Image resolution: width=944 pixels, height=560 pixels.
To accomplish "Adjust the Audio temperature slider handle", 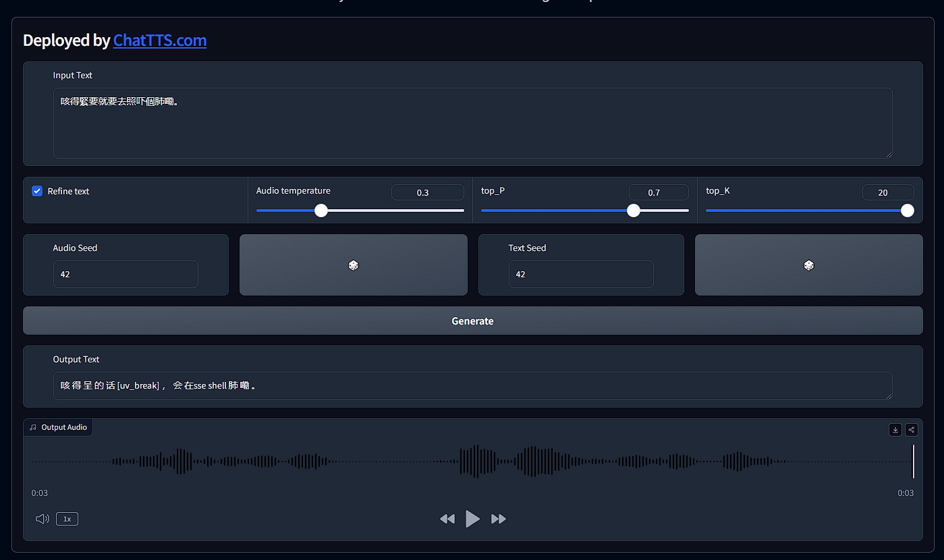I will 321,211.
